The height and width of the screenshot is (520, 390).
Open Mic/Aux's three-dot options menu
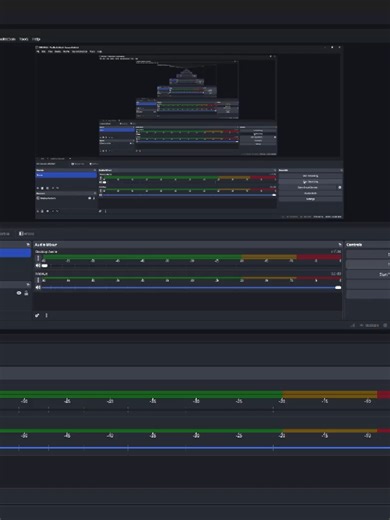point(38,280)
